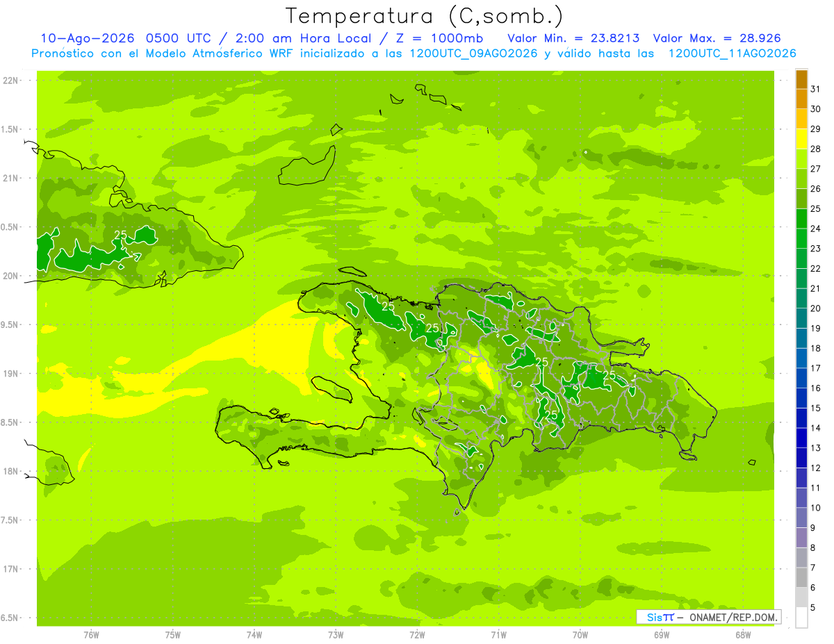This screenshot has height=644, width=834.
Task: Click the '75W' longitude label
Action: pyautogui.click(x=173, y=634)
